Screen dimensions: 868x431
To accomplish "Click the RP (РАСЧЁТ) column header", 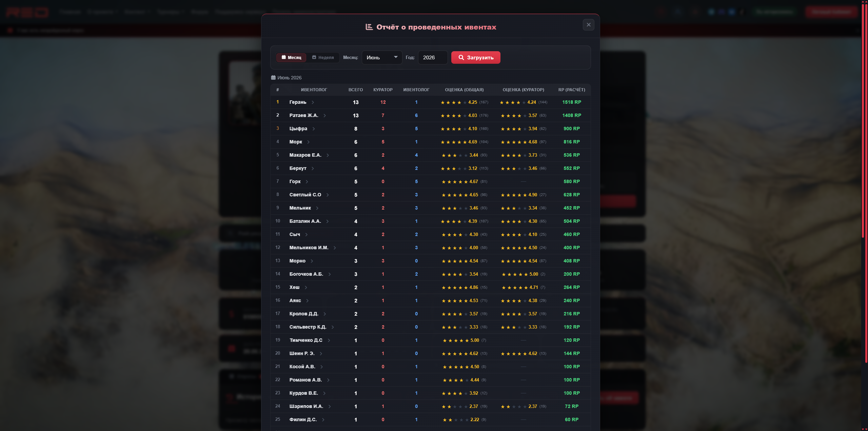I will (x=572, y=90).
